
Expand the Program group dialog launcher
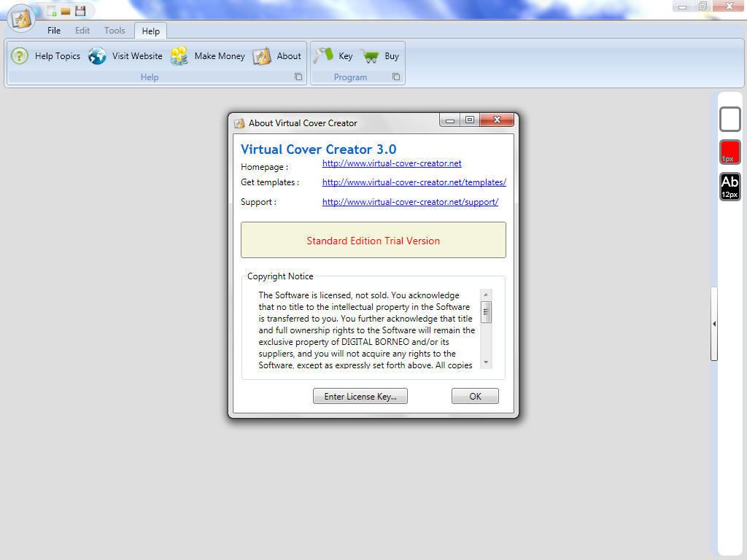pos(396,77)
